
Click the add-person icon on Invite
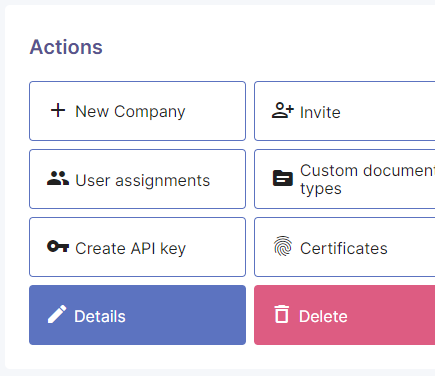click(283, 111)
